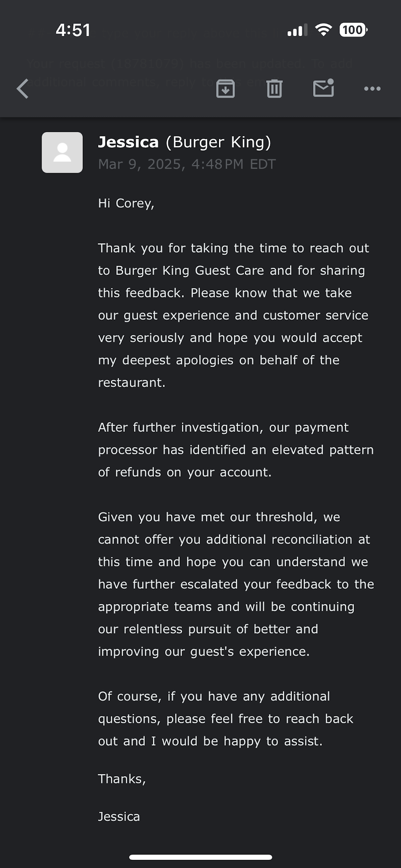Tap the 'Jessica' signature at the bottom
The height and width of the screenshot is (868, 401).
click(x=119, y=816)
